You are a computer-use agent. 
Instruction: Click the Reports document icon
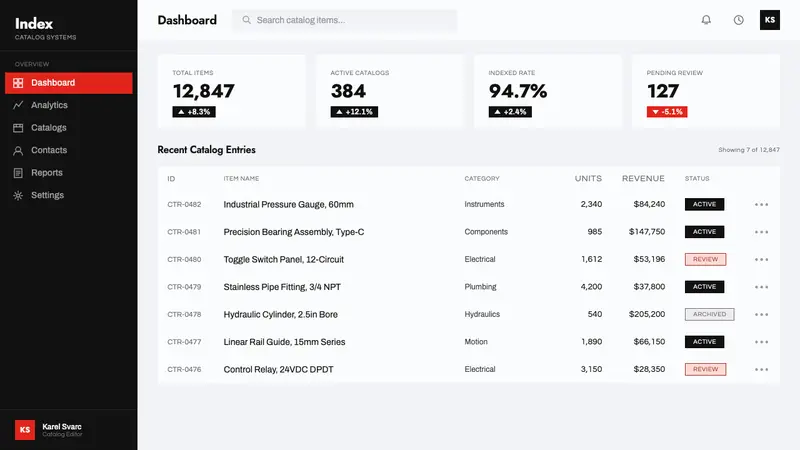(18, 173)
